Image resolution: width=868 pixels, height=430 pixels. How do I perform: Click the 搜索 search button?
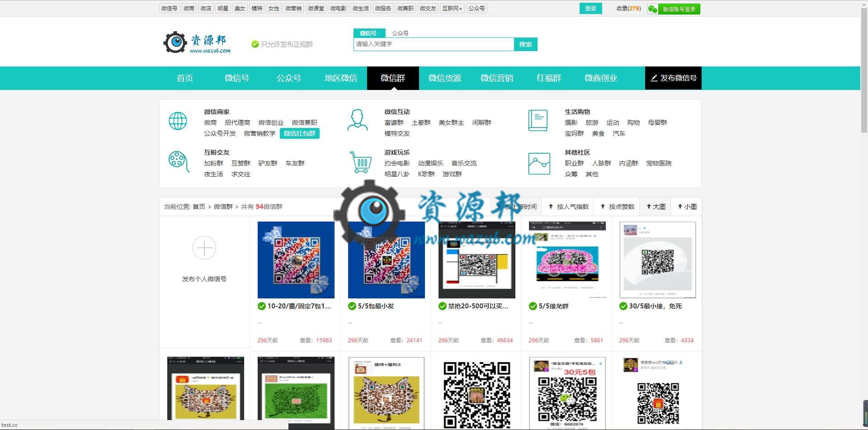click(x=525, y=44)
